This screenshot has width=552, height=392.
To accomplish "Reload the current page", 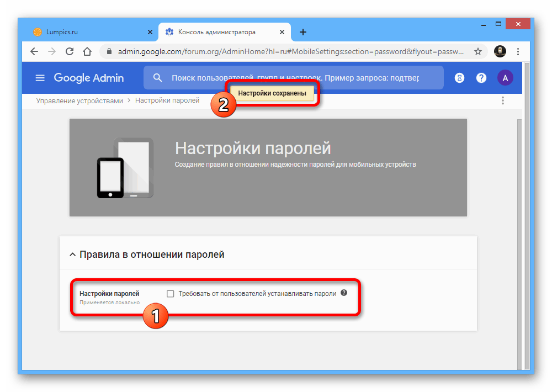I will coord(70,51).
